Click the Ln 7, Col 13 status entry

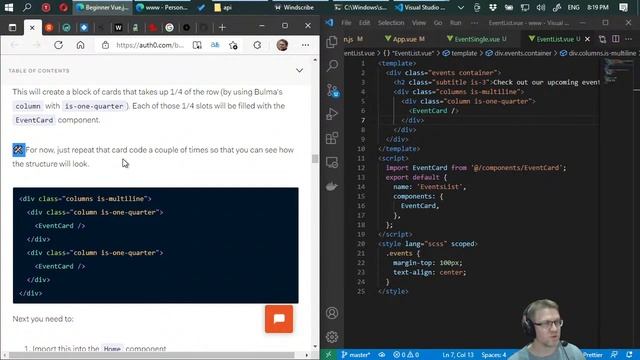point(458,355)
